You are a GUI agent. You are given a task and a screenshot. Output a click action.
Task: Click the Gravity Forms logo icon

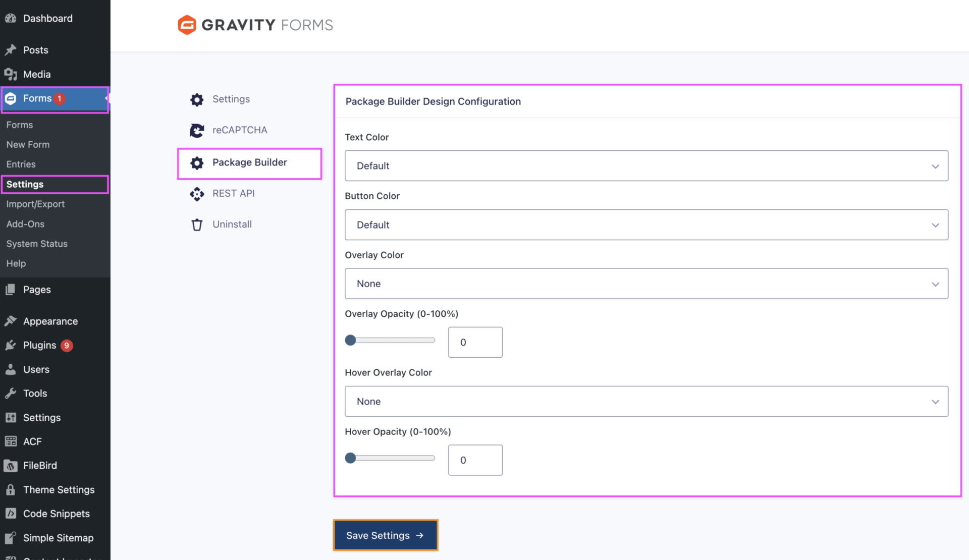click(x=187, y=25)
